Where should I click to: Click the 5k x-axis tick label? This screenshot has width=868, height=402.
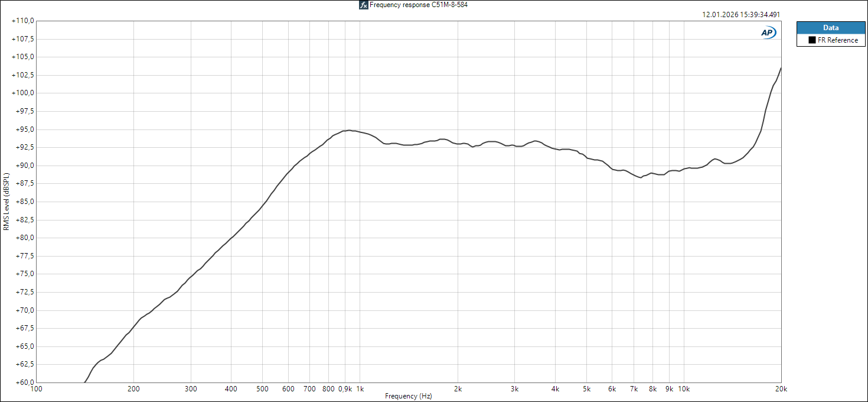[587, 389]
